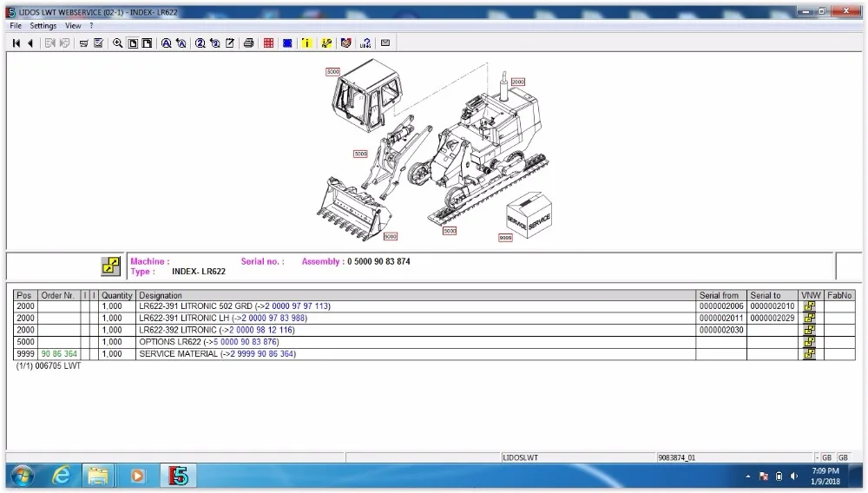Show the yellow info icon

(x=306, y=43)
